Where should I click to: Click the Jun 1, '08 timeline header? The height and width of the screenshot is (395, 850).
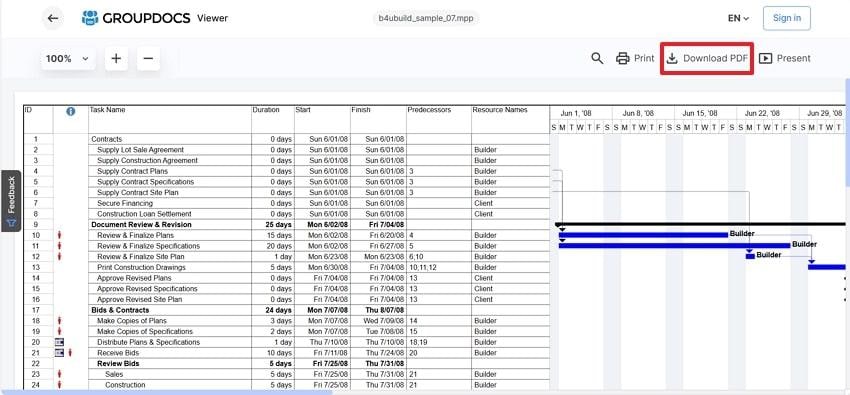[576, 113]
